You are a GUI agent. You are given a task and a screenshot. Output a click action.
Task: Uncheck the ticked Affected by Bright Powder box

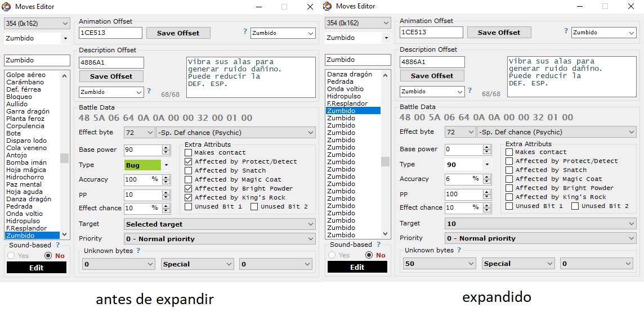pyautogui.click(x=189, y=188)
